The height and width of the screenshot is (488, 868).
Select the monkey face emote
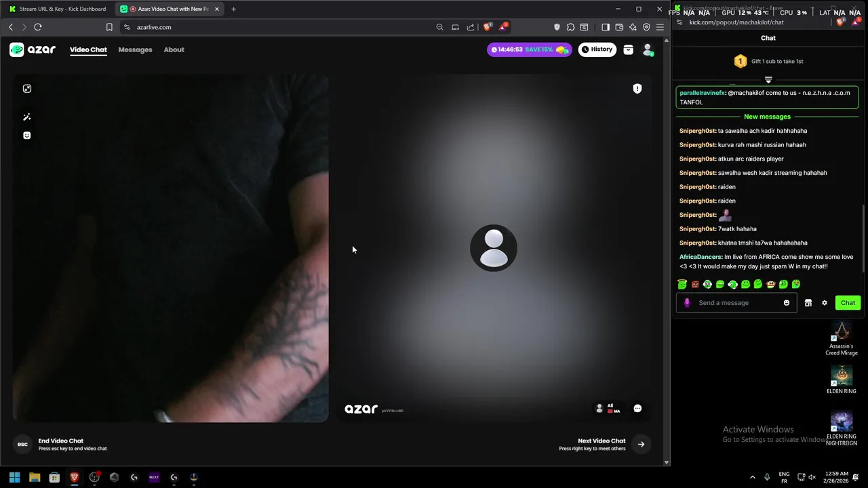(x=770, y=284)
